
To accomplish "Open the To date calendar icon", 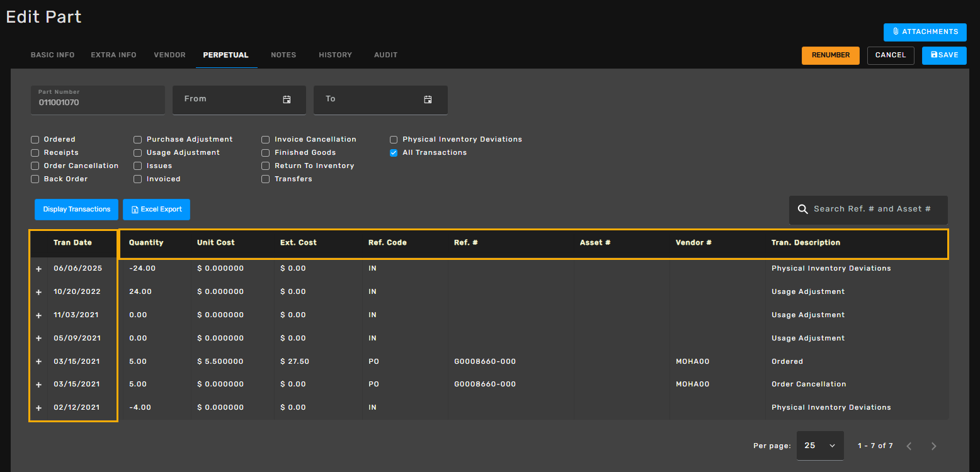I will click(x=428, y=99).
